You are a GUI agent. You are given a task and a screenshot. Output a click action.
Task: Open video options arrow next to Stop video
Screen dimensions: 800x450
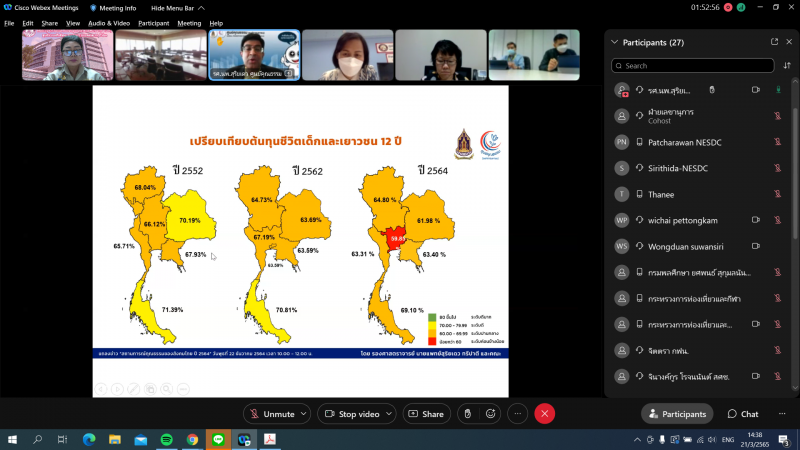click(389, 414)
